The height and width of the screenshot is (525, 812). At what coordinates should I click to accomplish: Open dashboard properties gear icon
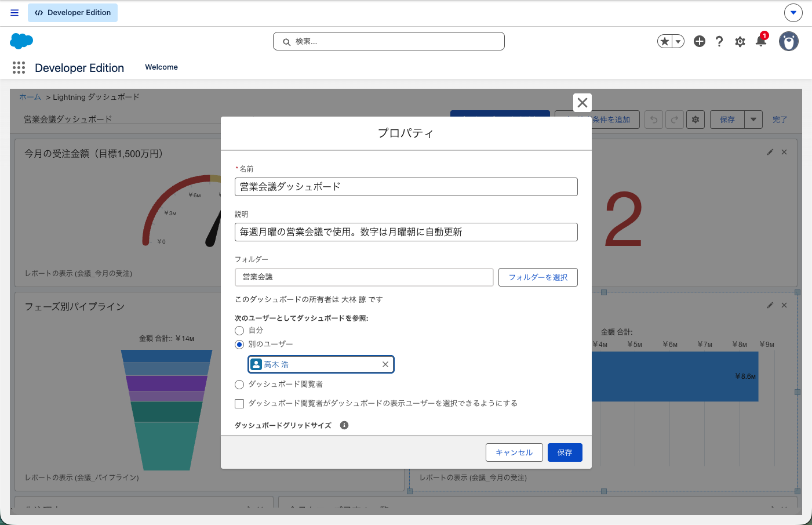(696, 120)
